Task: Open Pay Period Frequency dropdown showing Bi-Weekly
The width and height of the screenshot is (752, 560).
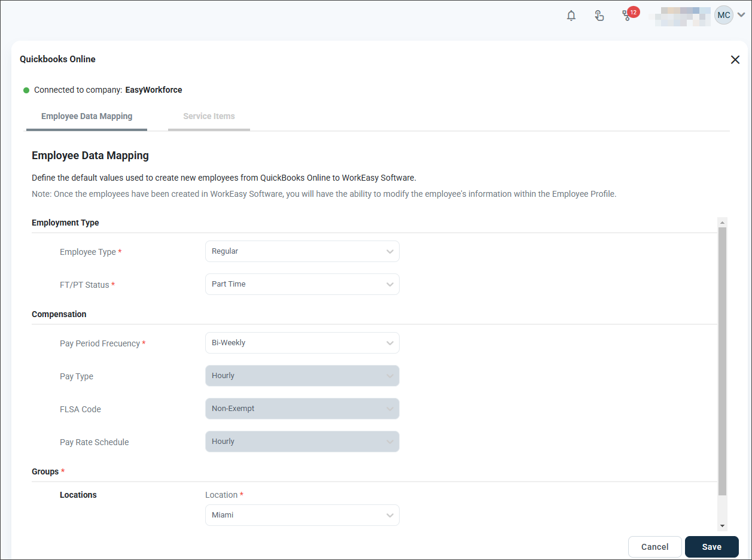Action: pos(302,343)
